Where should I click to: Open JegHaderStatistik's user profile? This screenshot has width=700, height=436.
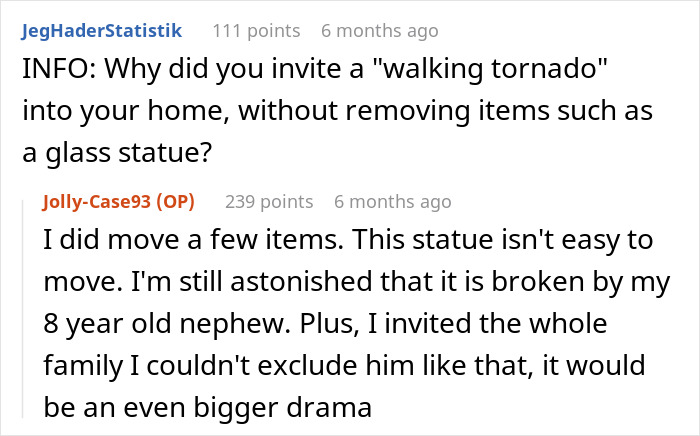pyautogui.click(x=101, y=30)
